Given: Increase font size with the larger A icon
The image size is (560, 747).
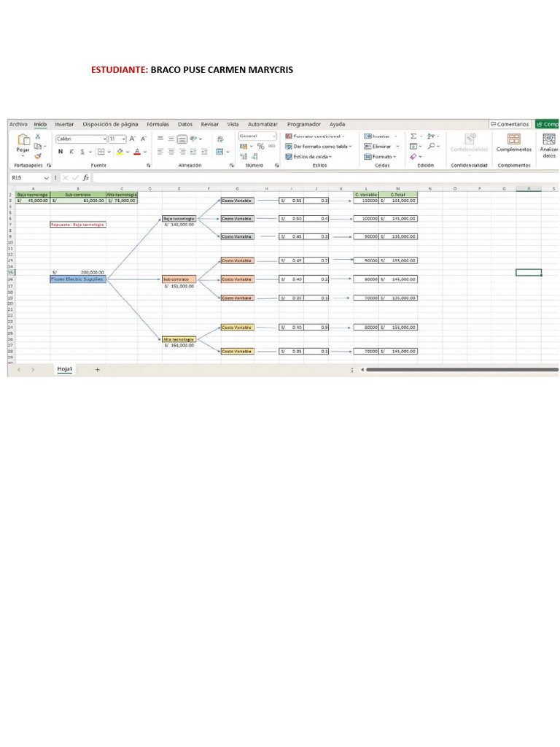Looking at the screenshot, I should [x=133, y=139].
